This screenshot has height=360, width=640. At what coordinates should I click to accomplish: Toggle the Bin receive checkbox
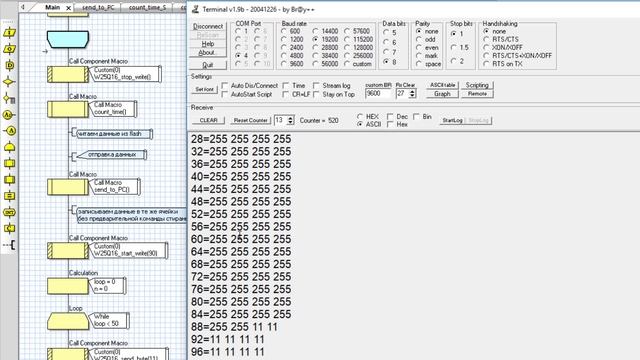(417, 116)
